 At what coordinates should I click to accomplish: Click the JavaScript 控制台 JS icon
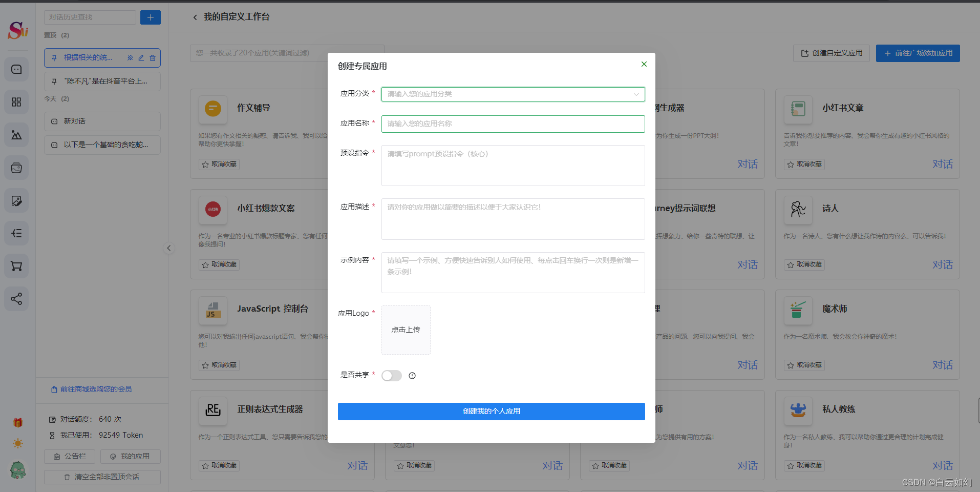pyautogui.click(x=213, y=310)
